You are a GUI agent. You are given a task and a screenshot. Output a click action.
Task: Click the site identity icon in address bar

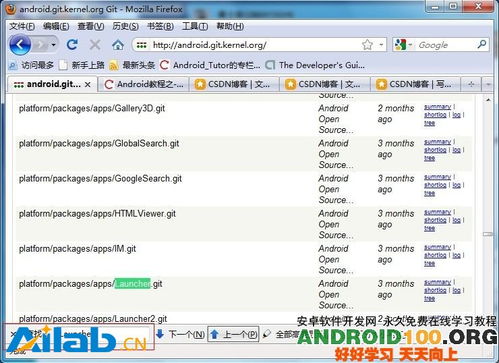(x=141, y=45)
